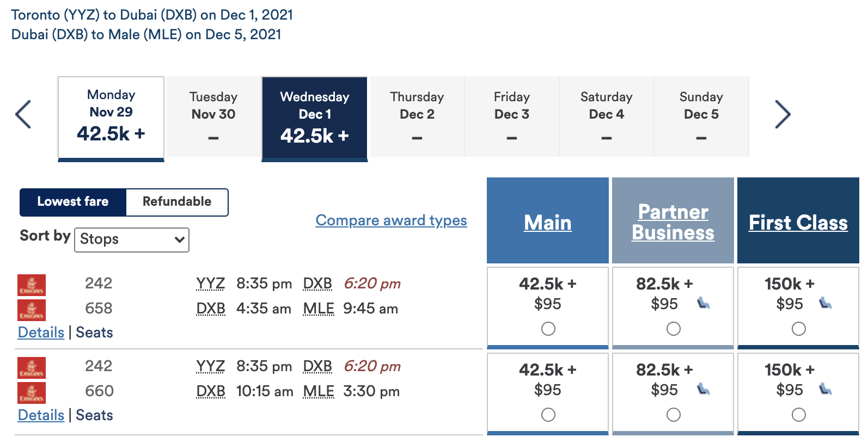Click lie-flat seat icon in first Partner Business fare
This screenshot has width=868, height=443.
pyautogui.click(x=703, y=303)
